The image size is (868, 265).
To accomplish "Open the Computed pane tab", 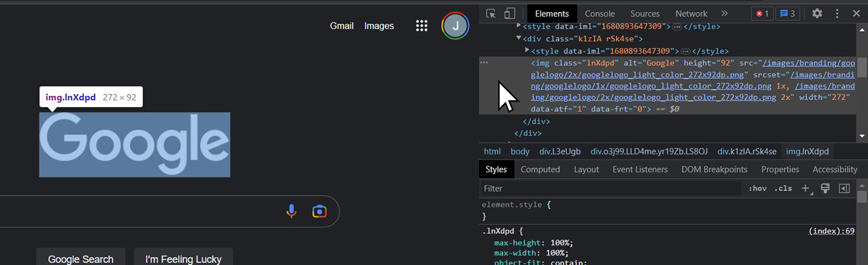I will 540,169.
